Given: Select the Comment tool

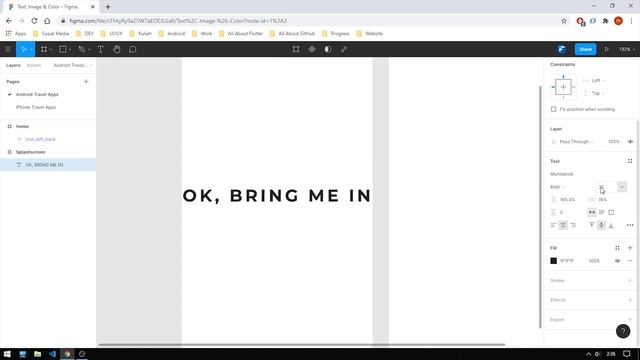Looking at the screenshot, I should point(133,49).
